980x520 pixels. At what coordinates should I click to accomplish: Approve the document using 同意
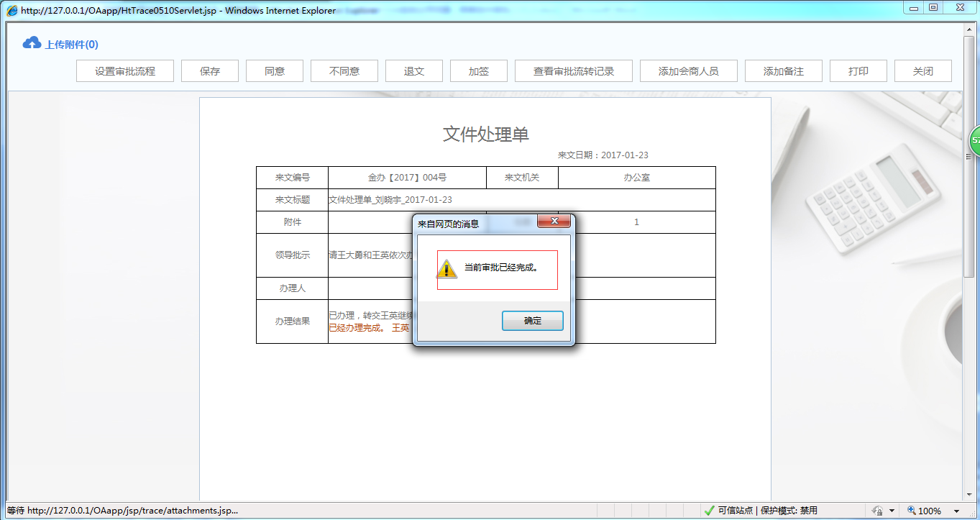(274, 70)
